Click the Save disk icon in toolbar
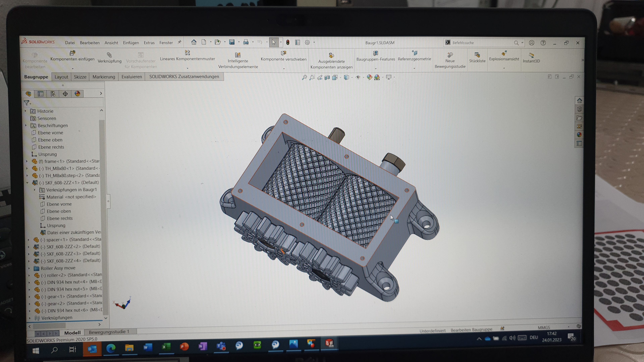This screenshot has width=644, height=362. 232,42
